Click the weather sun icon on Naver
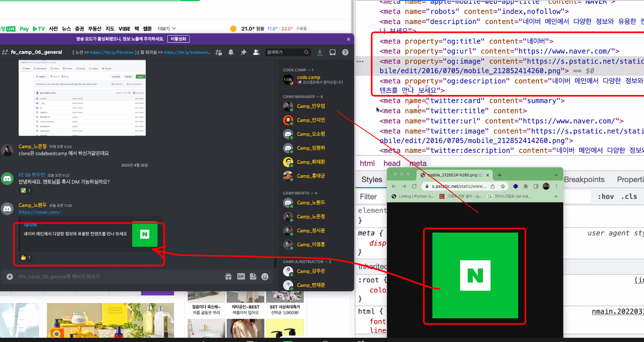 point(233,29)
